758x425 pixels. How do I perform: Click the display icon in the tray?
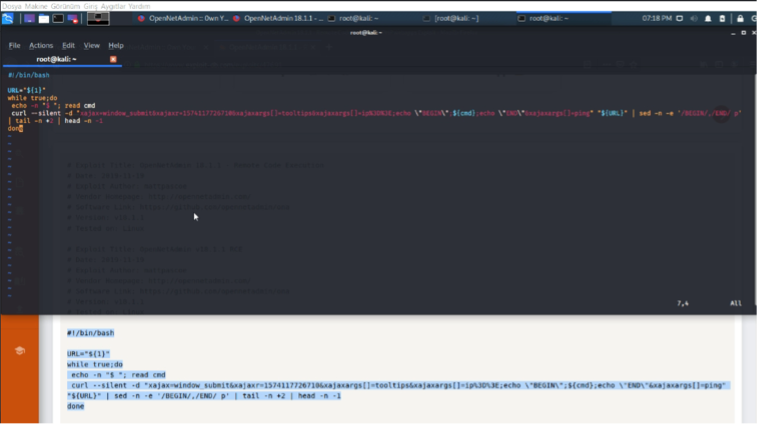coord(679,18)
